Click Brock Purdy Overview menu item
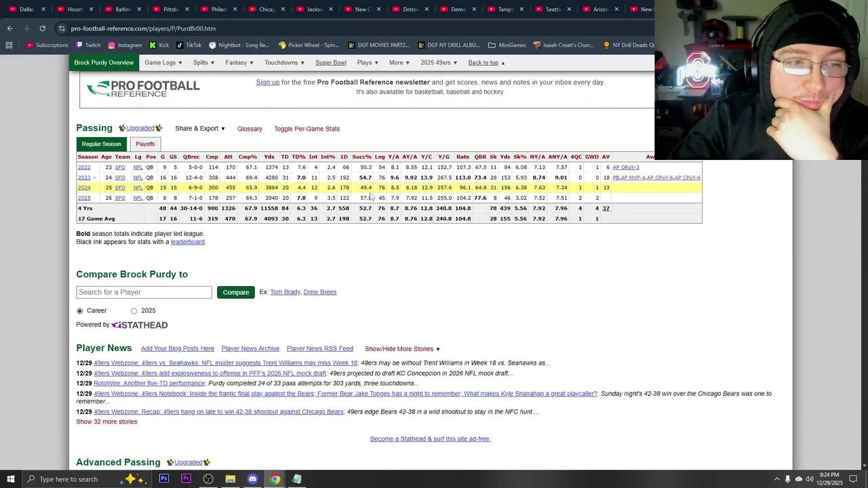The width and height of the screenshot is (868, 488). tap(104, 62)
